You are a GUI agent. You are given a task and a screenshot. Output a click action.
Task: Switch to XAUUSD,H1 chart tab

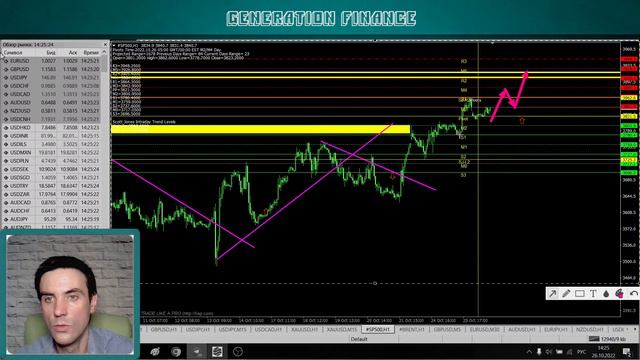(x=304, y=329)
